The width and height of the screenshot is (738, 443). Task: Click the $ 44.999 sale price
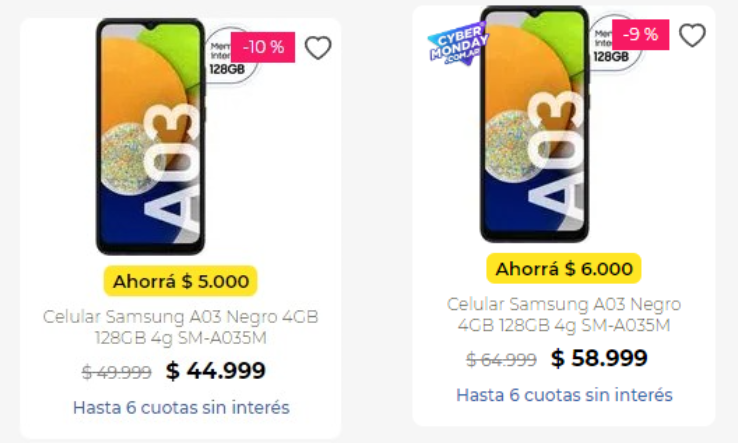coord(216,371)
